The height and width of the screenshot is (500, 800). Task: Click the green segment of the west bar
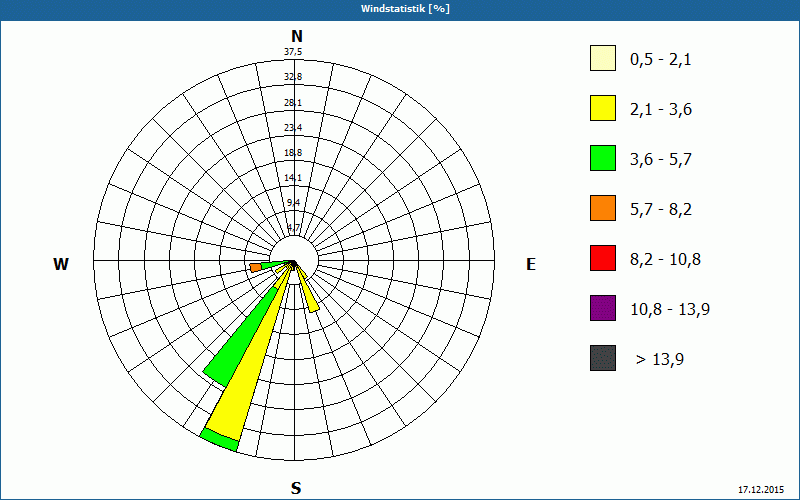point(274,265)
